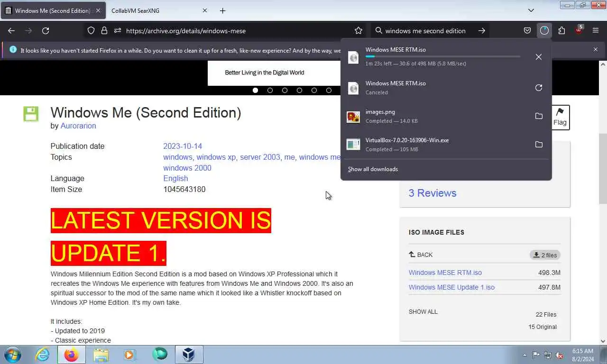Go back using the browser back arrow

[11, 31]
